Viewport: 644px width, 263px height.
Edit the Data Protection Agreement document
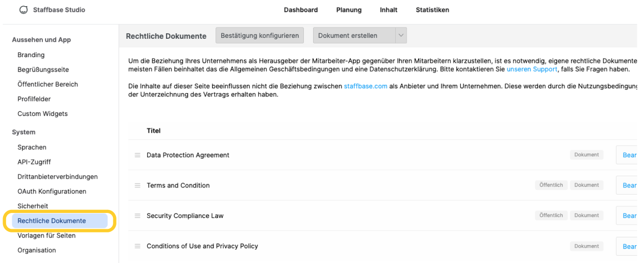point(627,155)
